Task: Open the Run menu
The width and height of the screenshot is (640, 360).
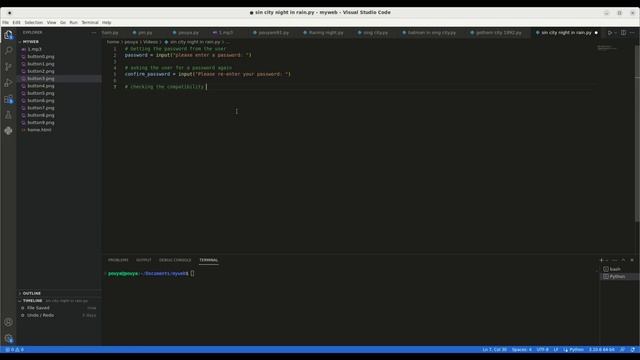Action: [73, 22]
